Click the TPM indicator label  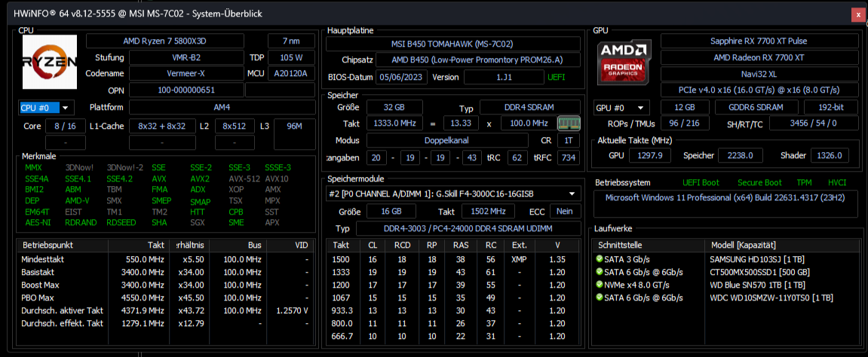click(804, 182)
